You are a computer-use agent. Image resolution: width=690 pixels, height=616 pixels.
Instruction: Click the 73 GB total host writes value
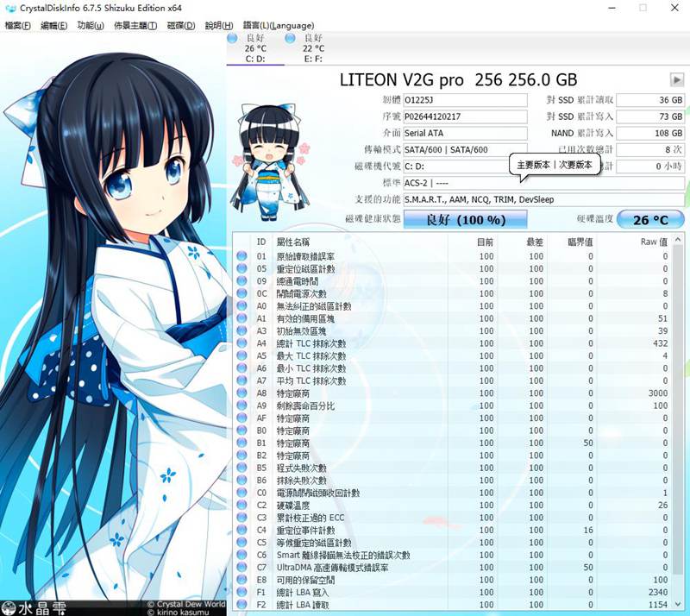point(650,116)
